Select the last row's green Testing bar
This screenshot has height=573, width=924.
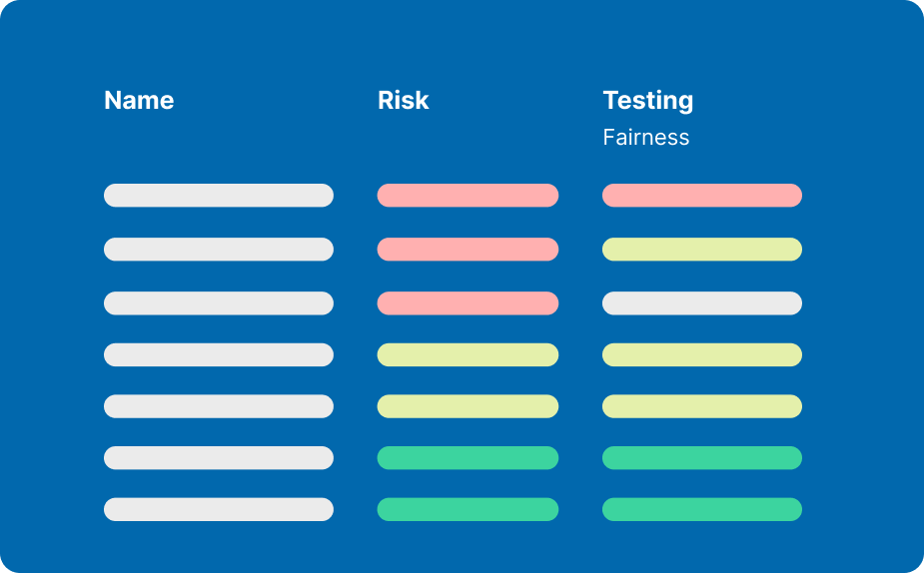[x=701, y=509]
